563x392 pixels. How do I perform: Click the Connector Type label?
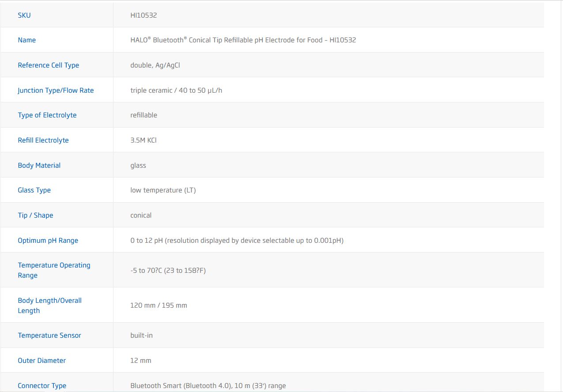point(42,386)
